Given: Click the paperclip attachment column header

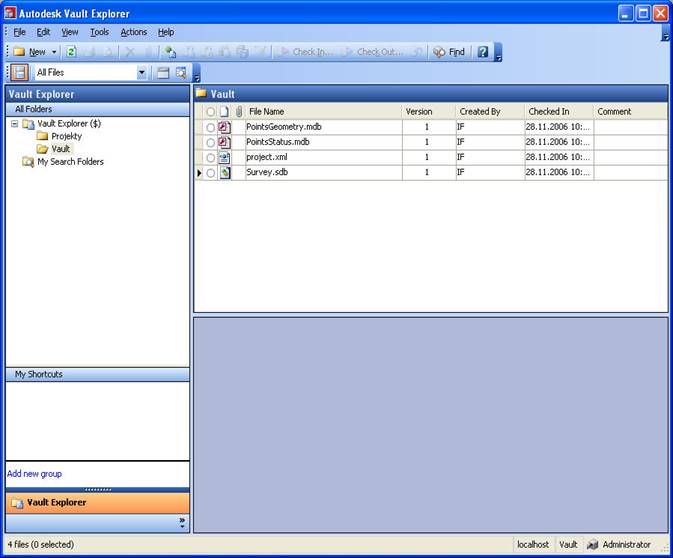Looking at the screenshot, I should [x=239, y=112].
